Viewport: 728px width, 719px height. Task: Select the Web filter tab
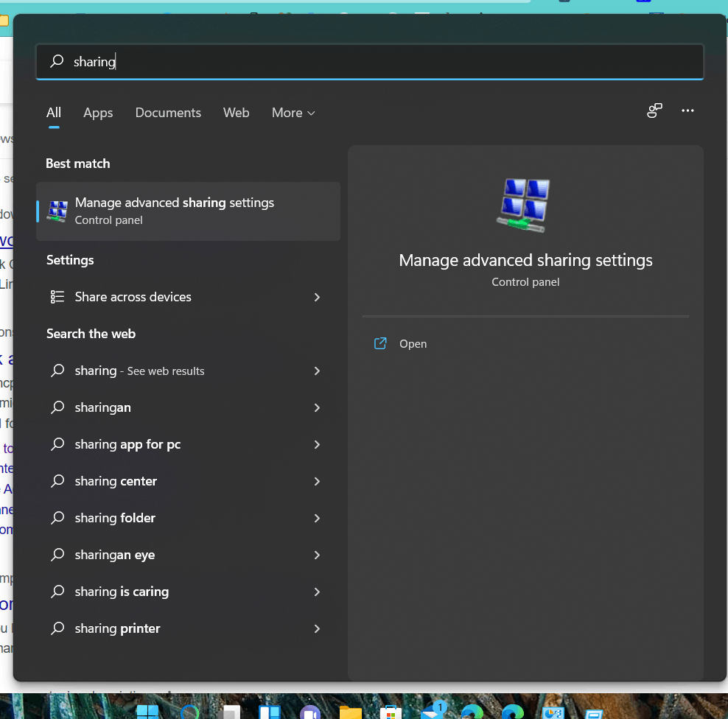click(236, 113)
